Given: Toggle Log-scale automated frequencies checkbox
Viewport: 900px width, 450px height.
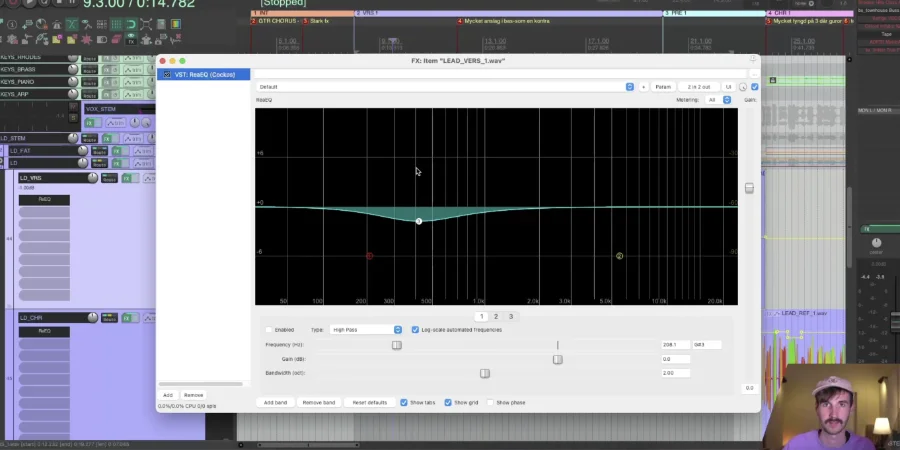Looking at the screenshot, I should tap(415, 329).
